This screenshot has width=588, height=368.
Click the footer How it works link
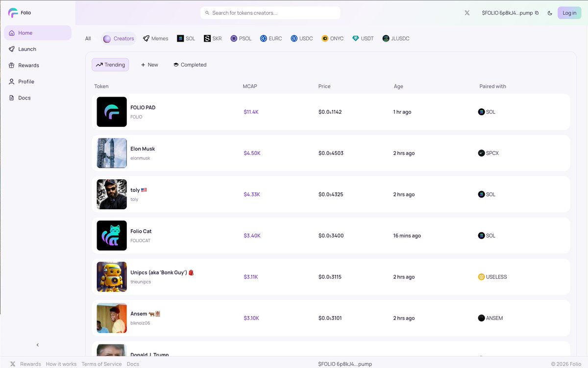tap(61, 364)
